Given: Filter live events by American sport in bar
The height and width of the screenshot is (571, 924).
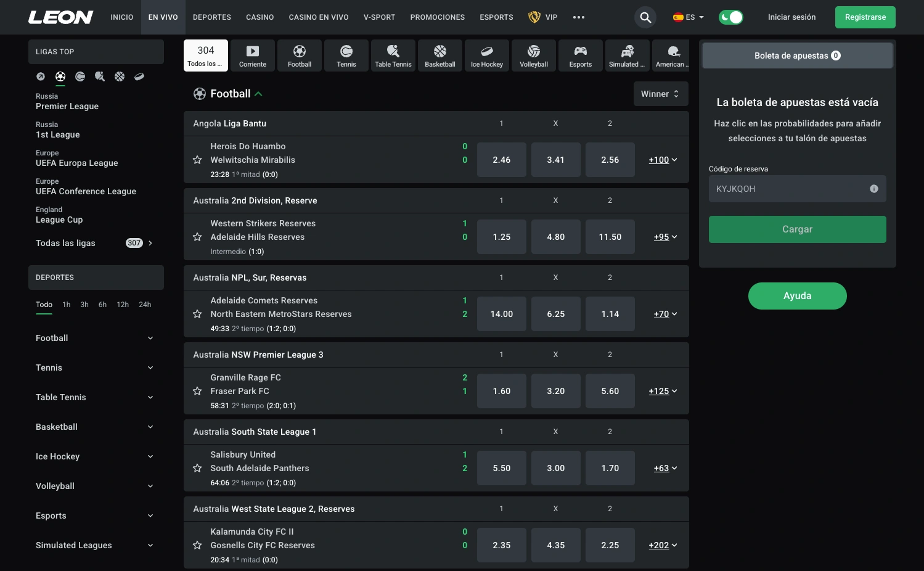Looking at the screenshot, I should [x=671, y=55].
